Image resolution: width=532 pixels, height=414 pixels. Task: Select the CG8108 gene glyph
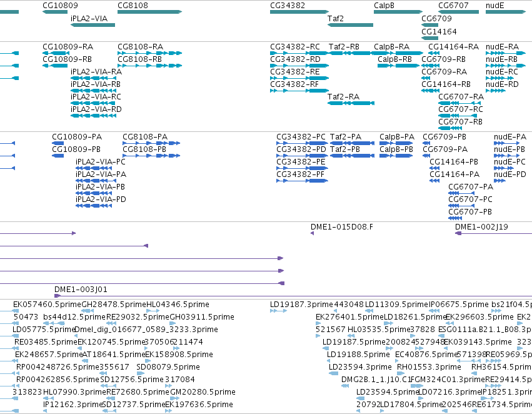coord(149,12)
